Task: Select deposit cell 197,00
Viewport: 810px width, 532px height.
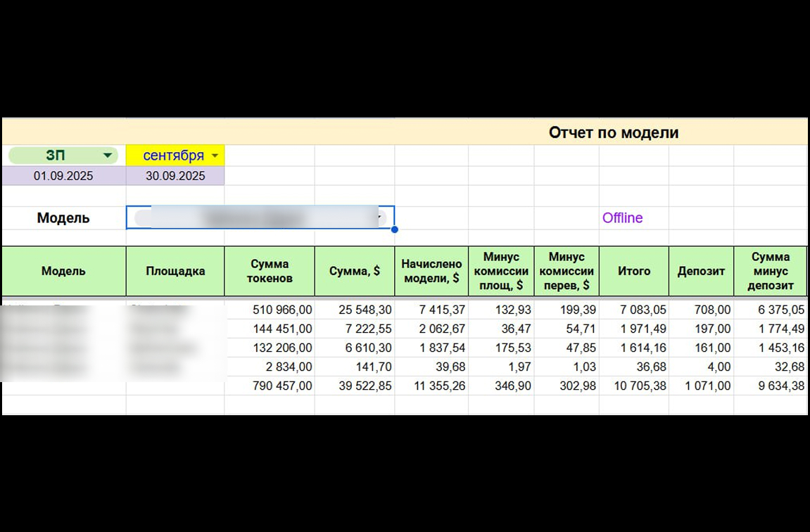Action: 701,329
